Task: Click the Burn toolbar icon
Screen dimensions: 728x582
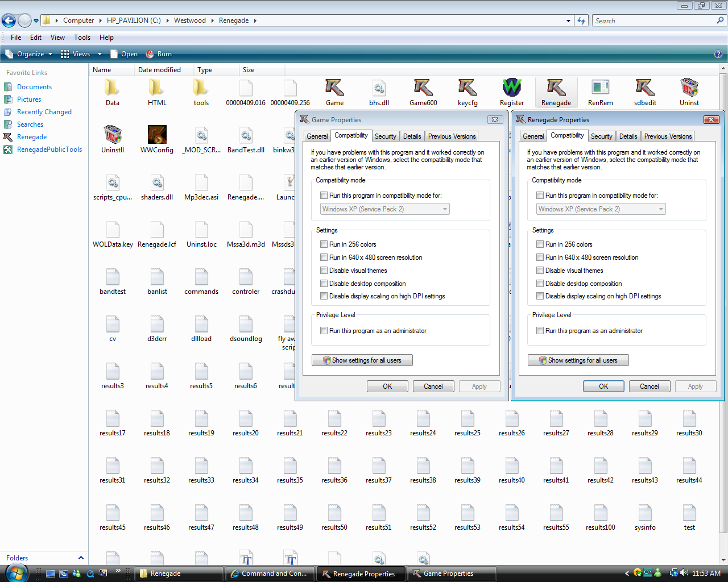Action: (150, 54)
